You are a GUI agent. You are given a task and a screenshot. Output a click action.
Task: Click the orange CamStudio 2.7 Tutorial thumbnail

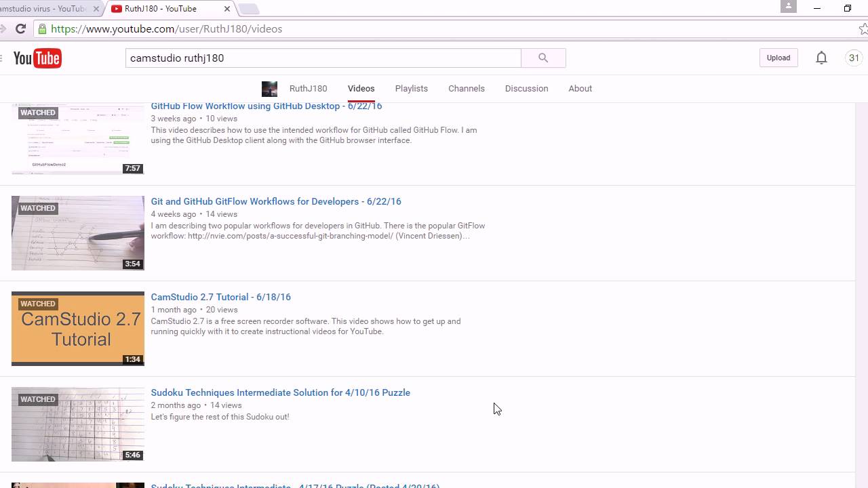78,329
